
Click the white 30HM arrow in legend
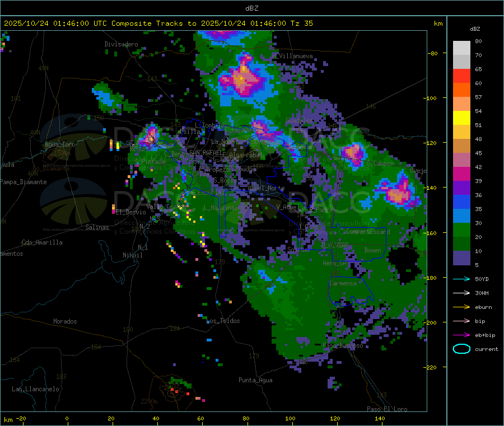[461, 293]
